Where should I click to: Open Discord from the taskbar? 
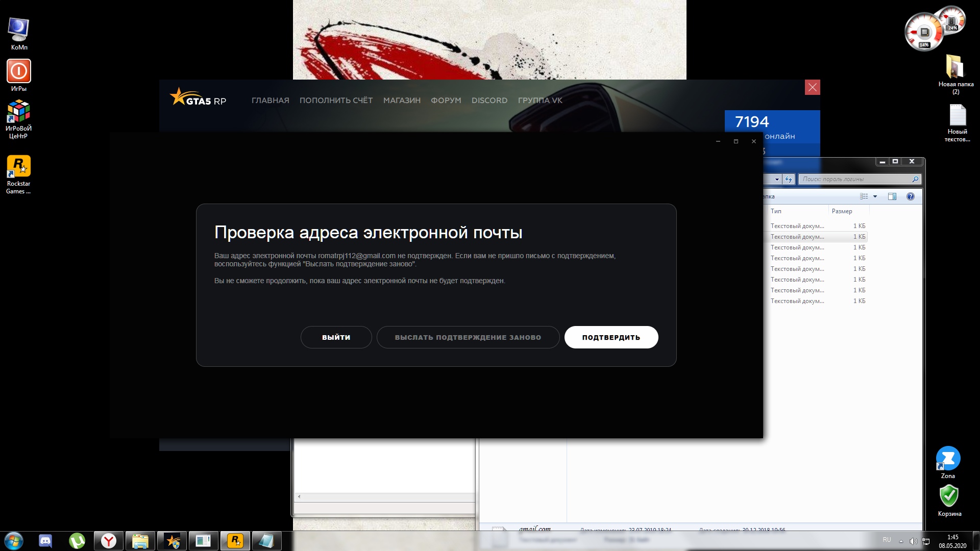click(x=45, y=541)
